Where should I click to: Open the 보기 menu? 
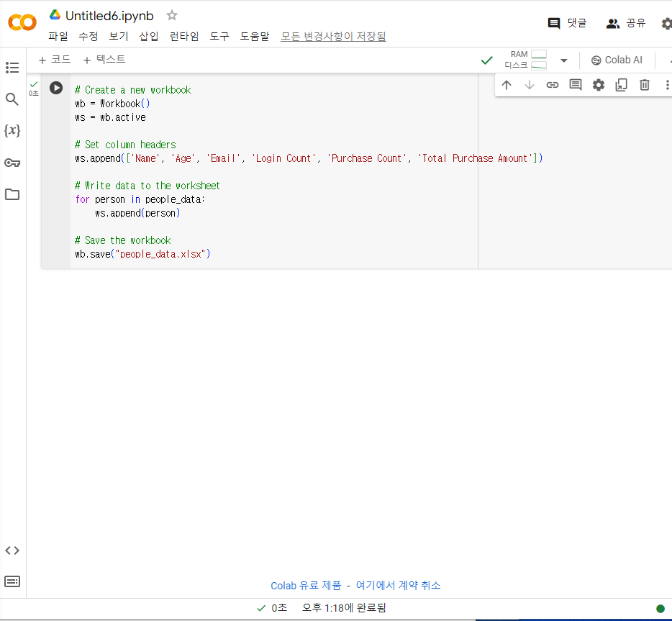(x=119, y=37)
